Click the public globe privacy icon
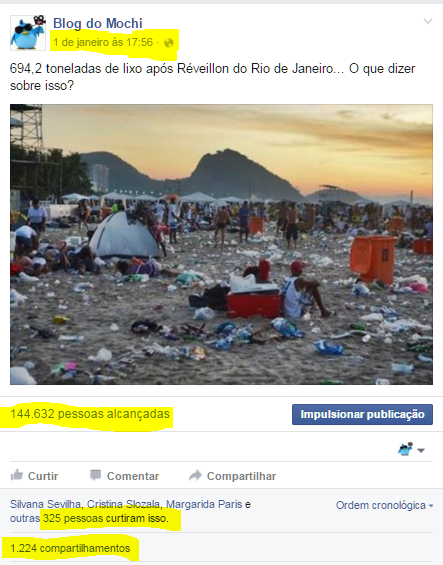Screen dimensions: 443x565 (169, 43)
